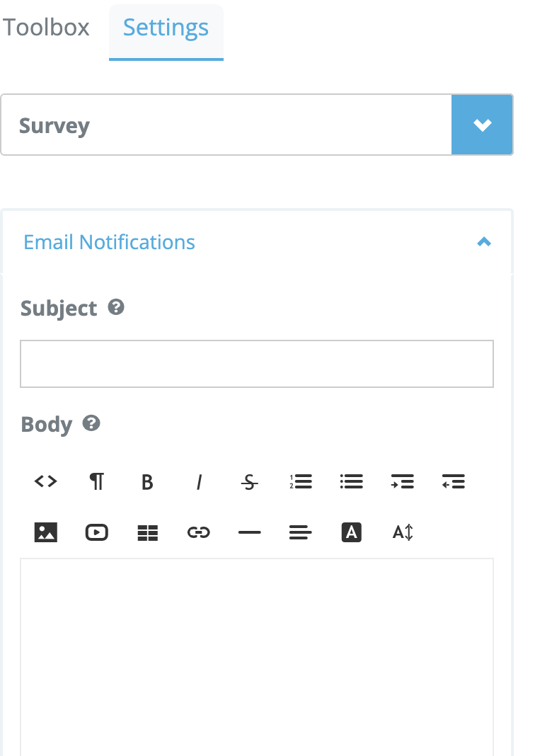Open the text color picker
535x756 pixels.
point(351,532)
